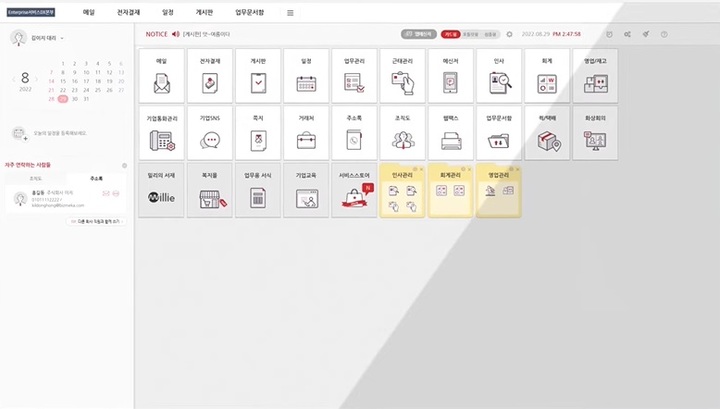
Task: Open the 메신저 tile
Action: tap(451, 76)
